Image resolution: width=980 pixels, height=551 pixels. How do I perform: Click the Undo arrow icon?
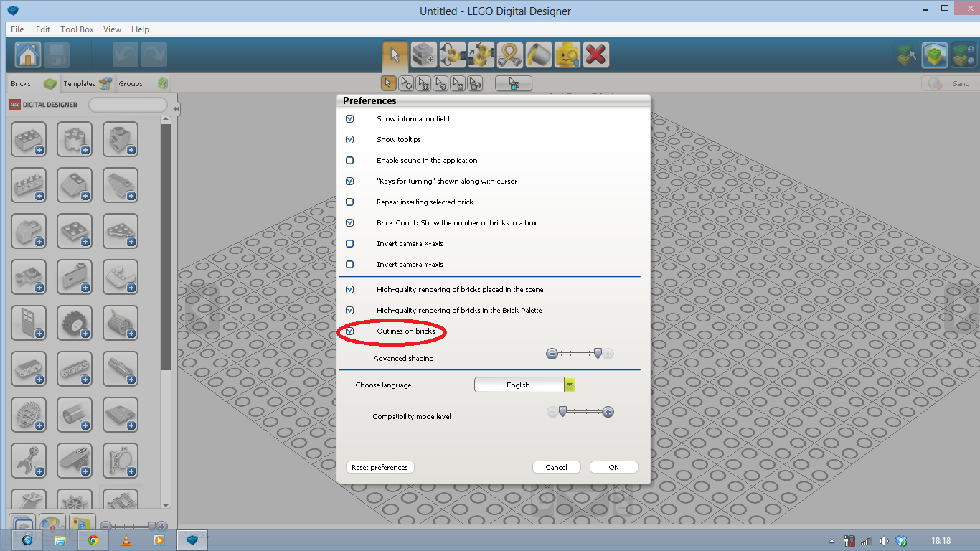[x=126, y=55]
